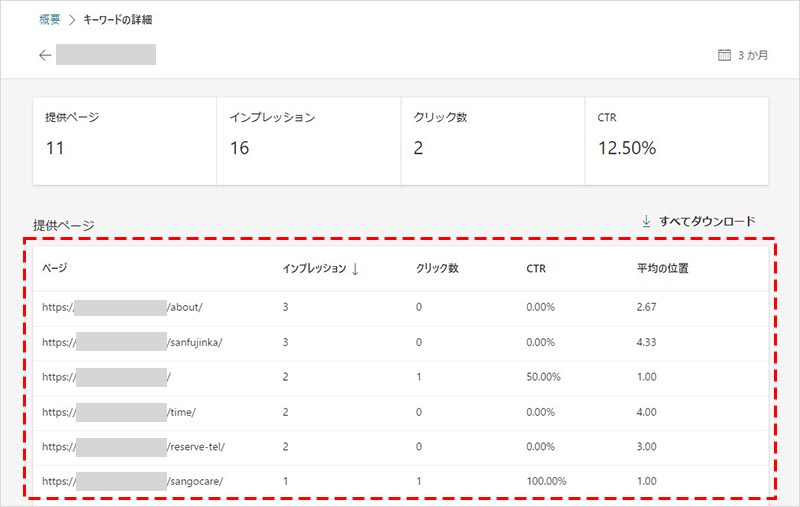Click the calendar icon for date range
The height and width of the screenshot is (507, 800).
pos(725,55)
